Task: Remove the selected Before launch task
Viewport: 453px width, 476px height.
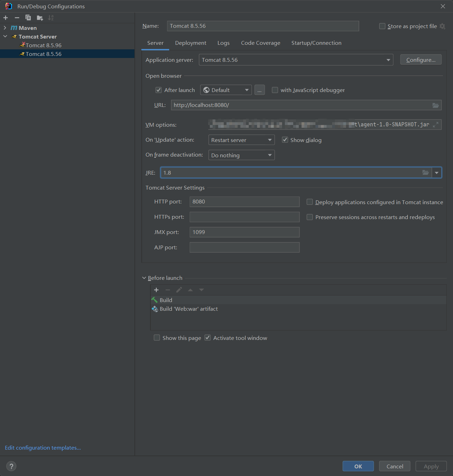Action: 168,290
